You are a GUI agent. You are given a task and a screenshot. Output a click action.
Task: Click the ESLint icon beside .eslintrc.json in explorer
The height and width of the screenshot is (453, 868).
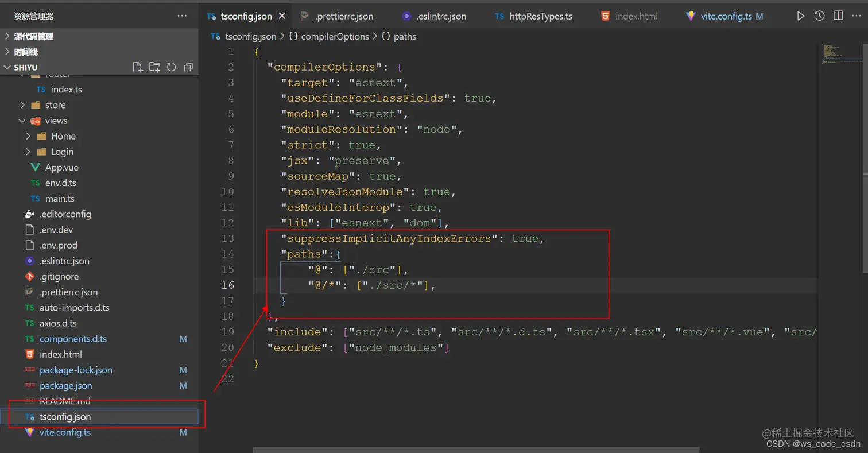pos(30,261)
